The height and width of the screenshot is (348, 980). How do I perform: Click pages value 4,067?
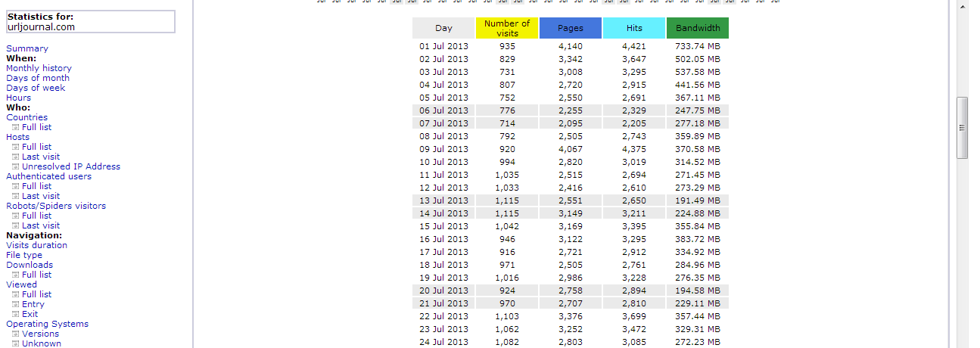pos(571,149)
